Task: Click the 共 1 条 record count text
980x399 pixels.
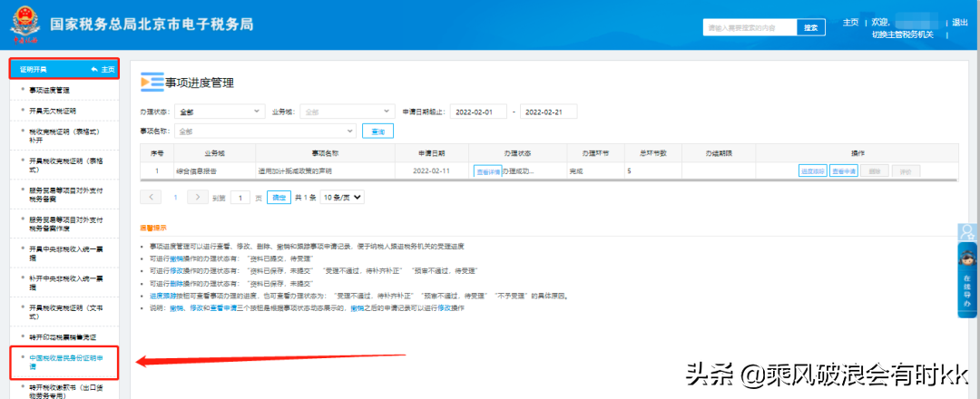Action: tap(306, 198)
